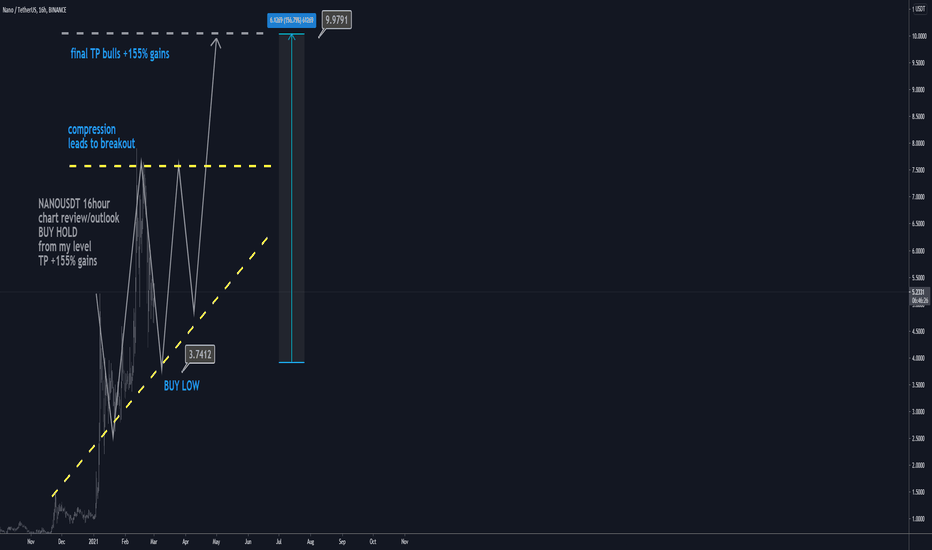
Task: Click the 2.5000 price axis label
Action: click(x=919, y=439)
